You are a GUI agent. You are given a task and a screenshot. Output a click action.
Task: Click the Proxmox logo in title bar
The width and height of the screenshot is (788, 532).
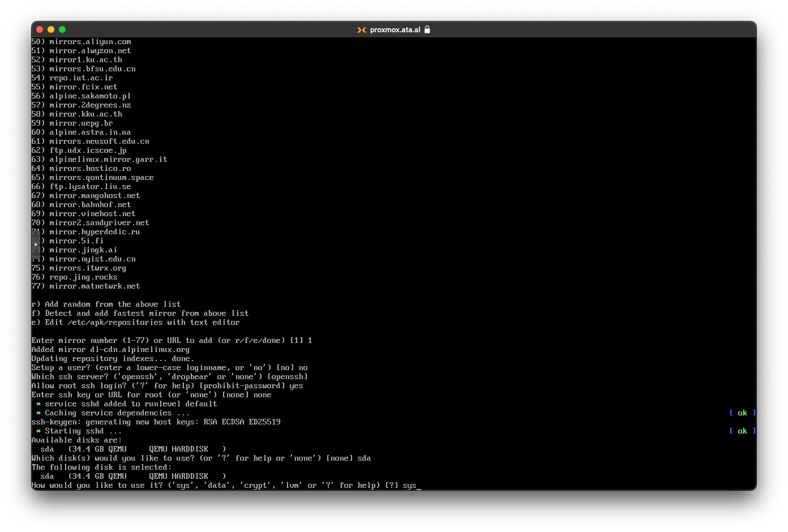(x=361, y=30)
